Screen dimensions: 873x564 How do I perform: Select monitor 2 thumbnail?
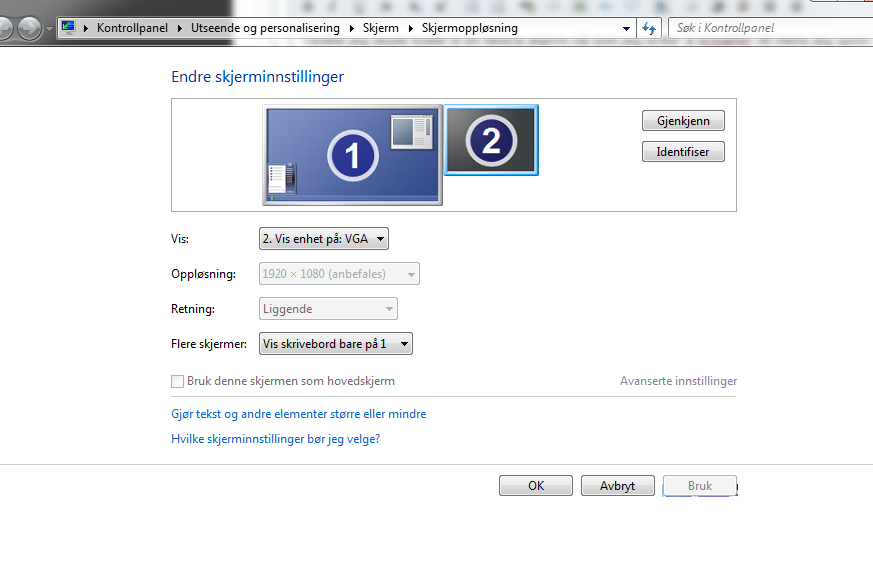point(491,140)
